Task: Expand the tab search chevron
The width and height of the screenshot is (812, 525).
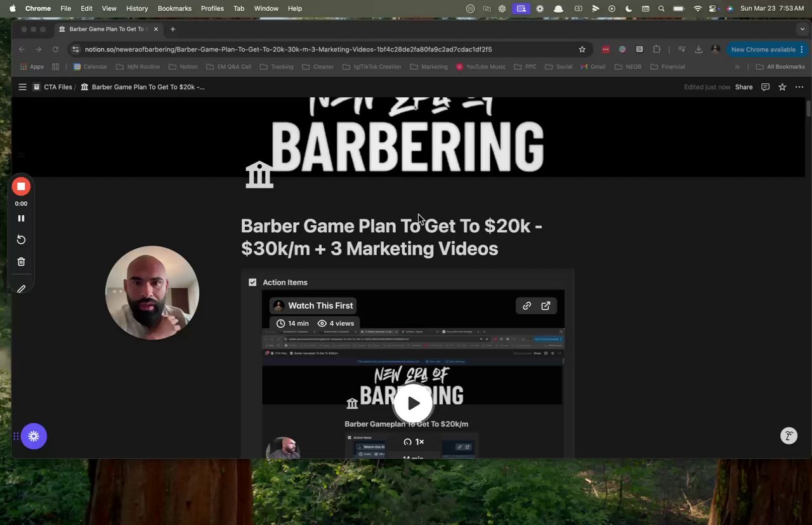Action: (x=802, y=29)
